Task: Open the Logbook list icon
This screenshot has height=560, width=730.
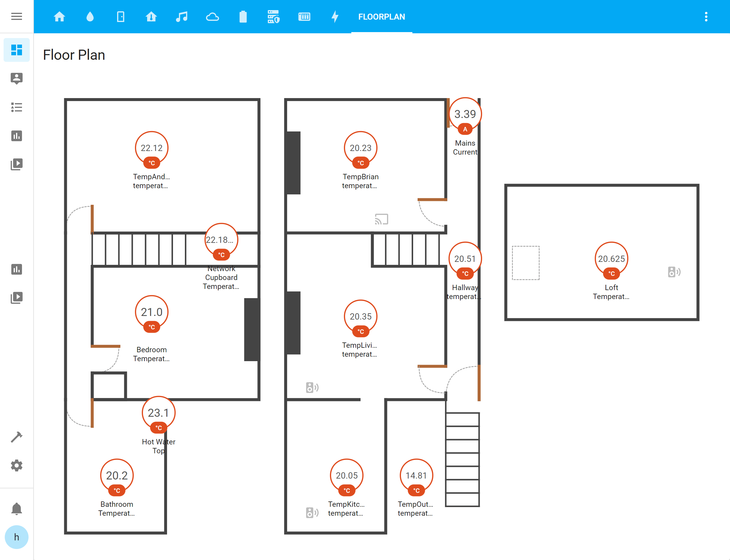Action: coord(16,107)
